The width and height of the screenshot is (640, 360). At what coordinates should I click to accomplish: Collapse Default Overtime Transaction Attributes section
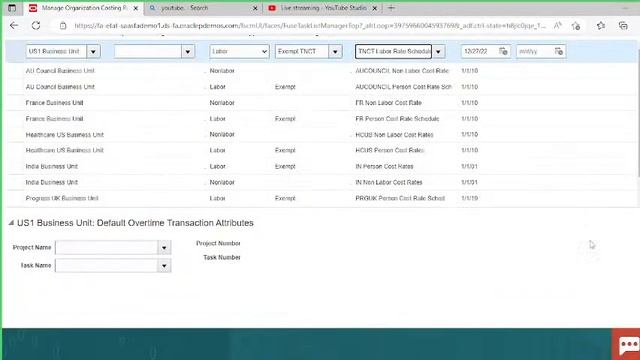(11, 223)
